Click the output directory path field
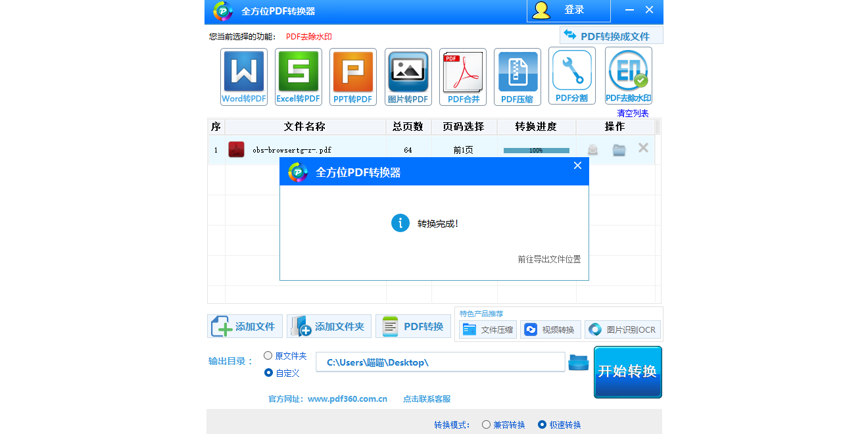The image size is (868, 434). point(440,362)
